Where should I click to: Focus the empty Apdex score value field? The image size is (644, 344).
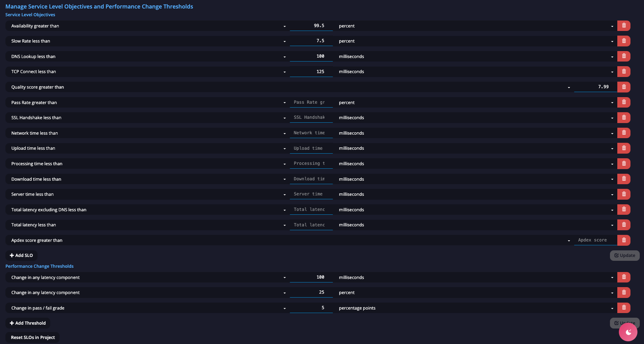point(596,240)
